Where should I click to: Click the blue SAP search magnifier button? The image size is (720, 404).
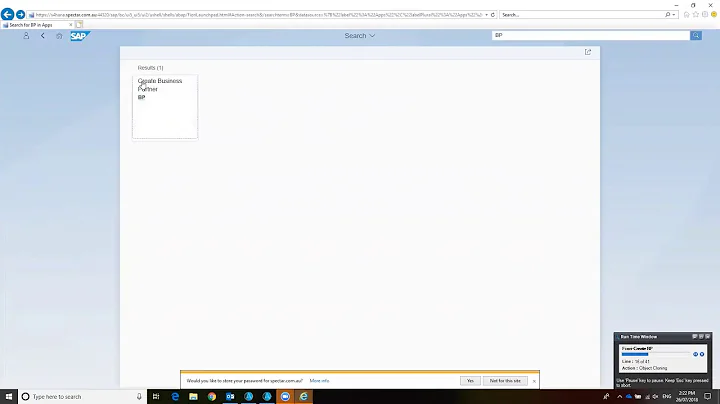696,35
